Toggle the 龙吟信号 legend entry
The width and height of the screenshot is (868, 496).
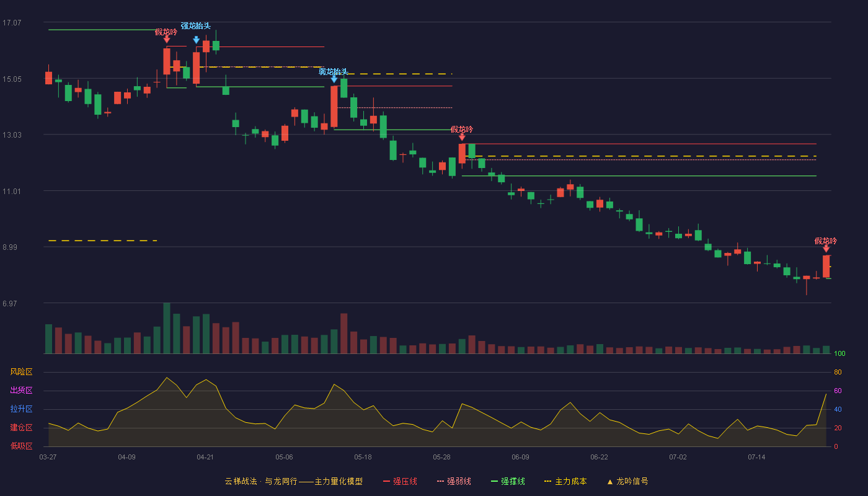[x=627, y=481]
